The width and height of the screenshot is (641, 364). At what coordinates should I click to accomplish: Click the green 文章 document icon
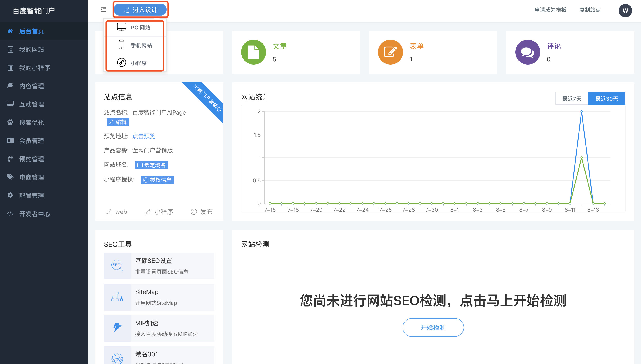[253, 52]
